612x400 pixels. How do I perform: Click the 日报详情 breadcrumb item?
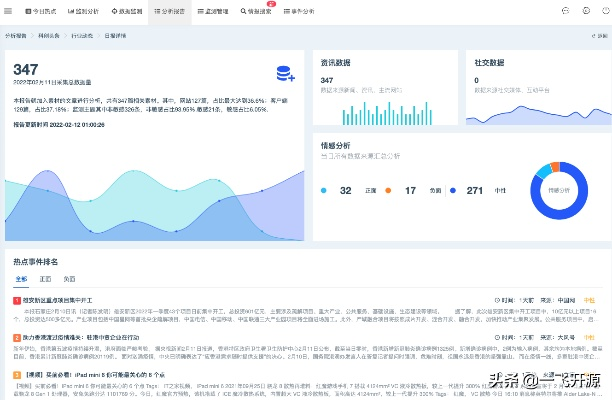tap(115, 36)
